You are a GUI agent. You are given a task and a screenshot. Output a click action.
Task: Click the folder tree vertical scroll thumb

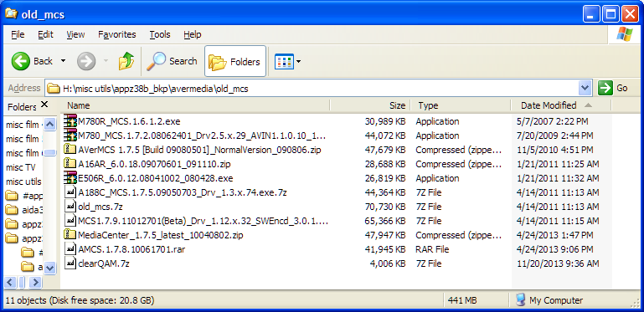[x=49, y=153]
